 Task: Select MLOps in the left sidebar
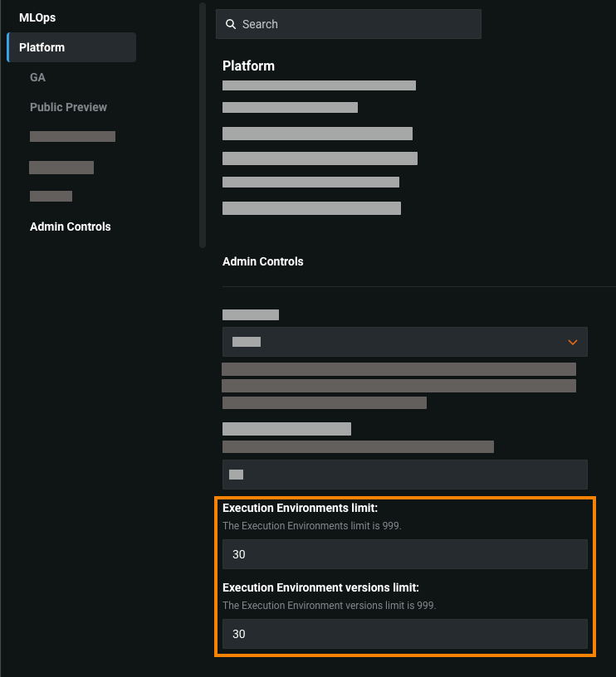point(37,17)
